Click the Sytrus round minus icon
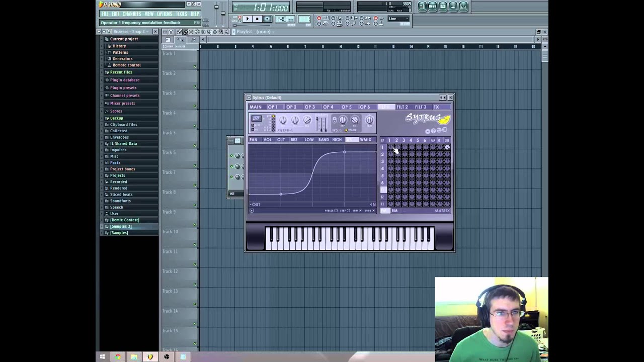Viewport: 644px width, 362px height. click(x=428, y=131)
